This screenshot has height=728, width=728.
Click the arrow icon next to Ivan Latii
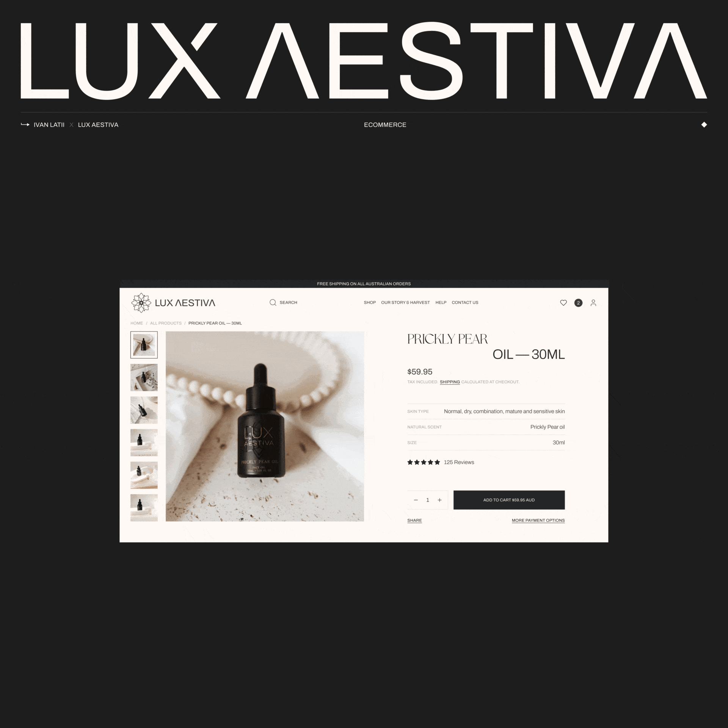click(x=25, y=125)
